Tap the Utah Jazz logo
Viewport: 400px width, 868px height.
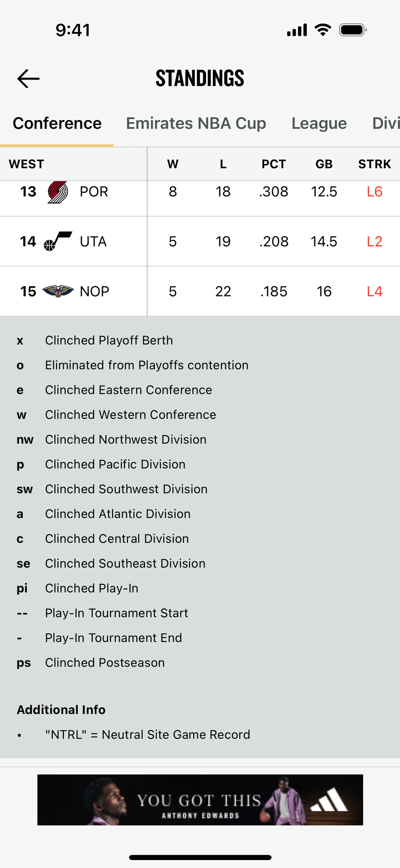pyautogui.click(x=58, y=241)
